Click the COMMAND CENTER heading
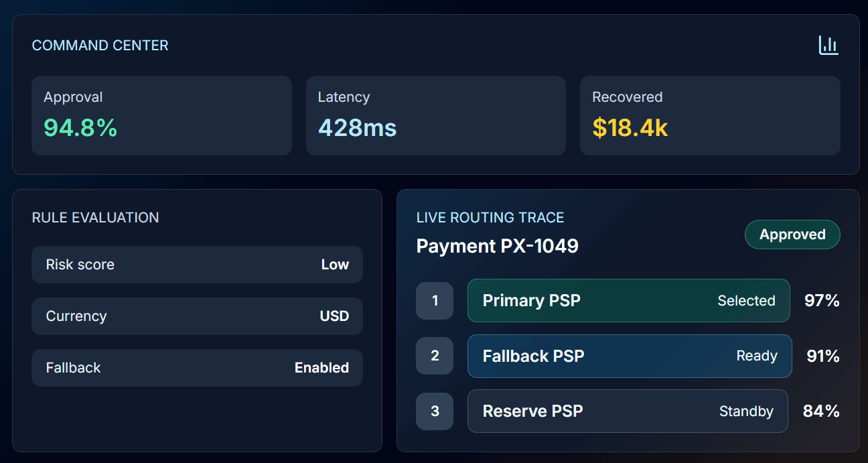Image resolution: width=868 pixels, height=463 pixels. pyautogui.click(x=100, y=46)
